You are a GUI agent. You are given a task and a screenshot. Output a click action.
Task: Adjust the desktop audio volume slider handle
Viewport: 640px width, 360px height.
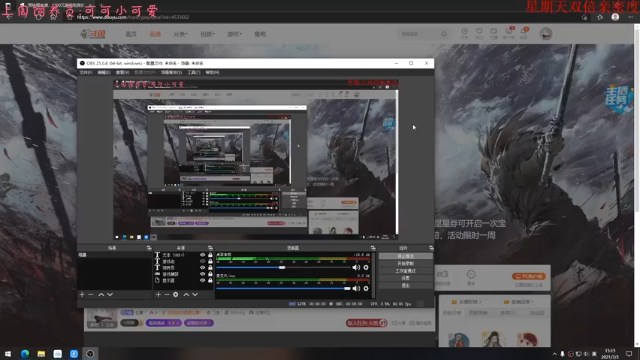pos(282,267)
